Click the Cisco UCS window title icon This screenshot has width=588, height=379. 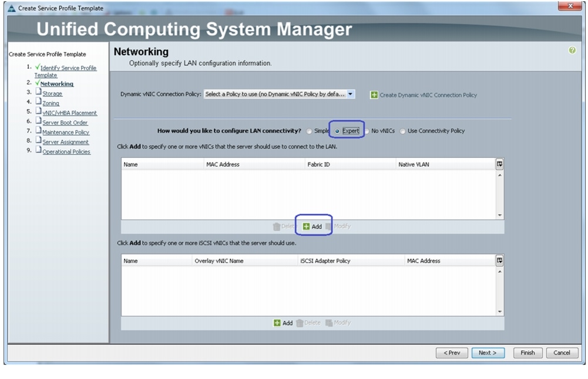(12, 8)
